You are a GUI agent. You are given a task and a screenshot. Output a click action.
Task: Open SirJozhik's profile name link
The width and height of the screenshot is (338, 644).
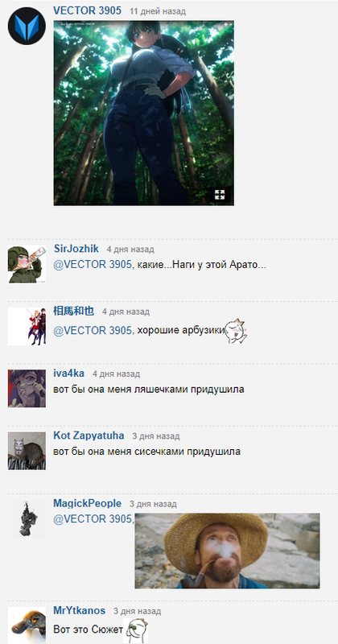tap(76, 249)
